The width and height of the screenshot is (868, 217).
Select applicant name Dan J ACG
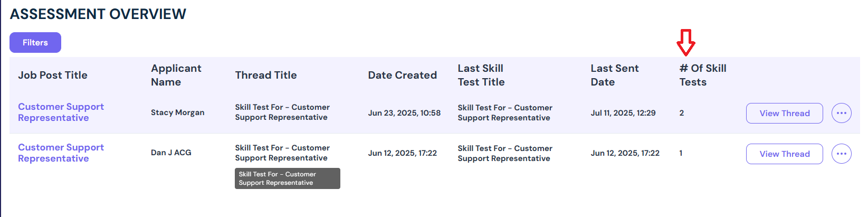click(171, 153)
